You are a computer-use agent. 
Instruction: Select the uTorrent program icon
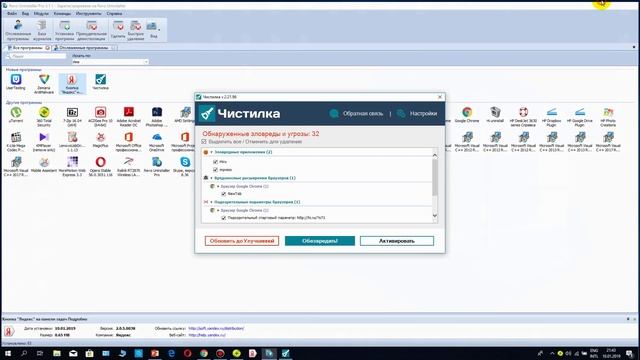(16, 115)
